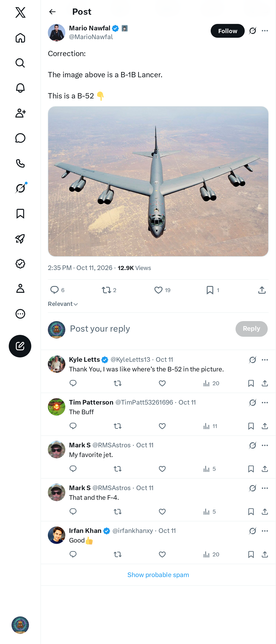Compose a new post with floating button
Viewport: 276px width, 644px height.
pos(20,346)
